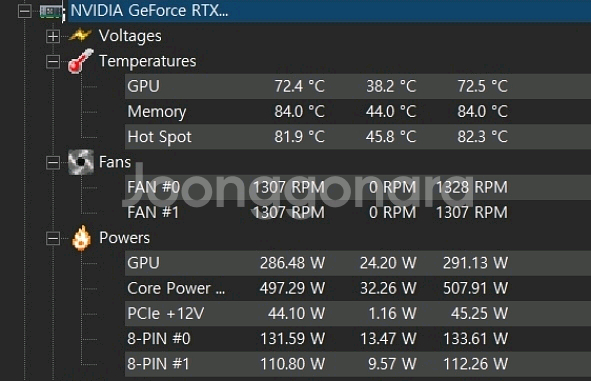Select the FAN #0 sensor row

(x=358, y=187)
